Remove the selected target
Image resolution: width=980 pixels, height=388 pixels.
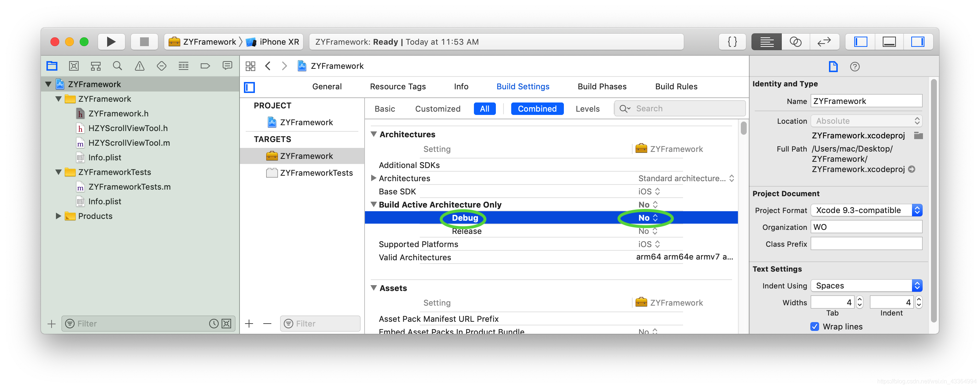[267, 324]
